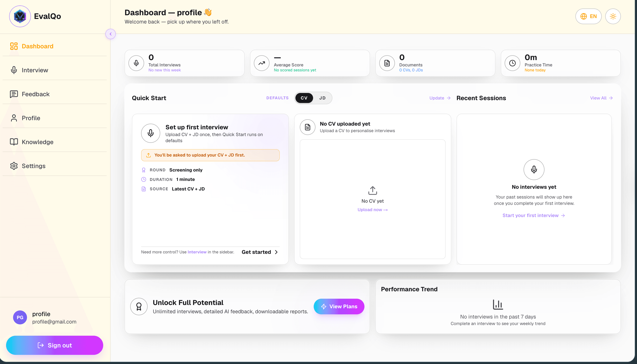Click the 'You'll be asked to upload' notice
This screenshot has width=637, height=364.
[x=210, y=155]
